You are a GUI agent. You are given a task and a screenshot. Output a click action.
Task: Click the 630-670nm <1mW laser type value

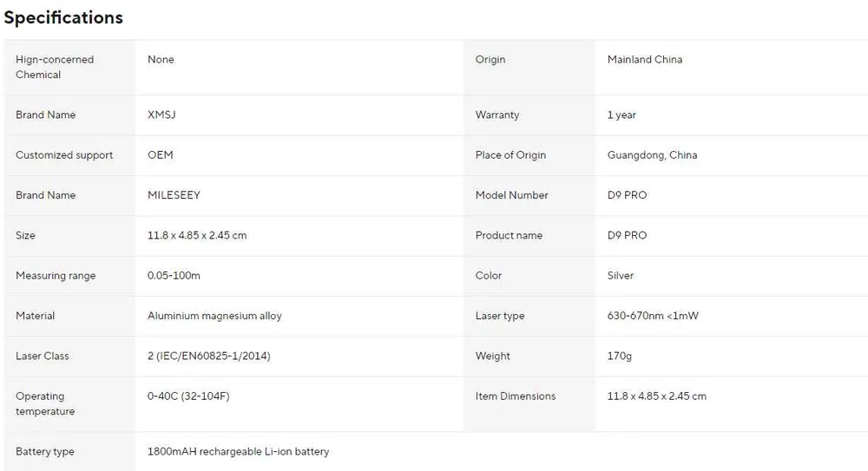(653, 316)
